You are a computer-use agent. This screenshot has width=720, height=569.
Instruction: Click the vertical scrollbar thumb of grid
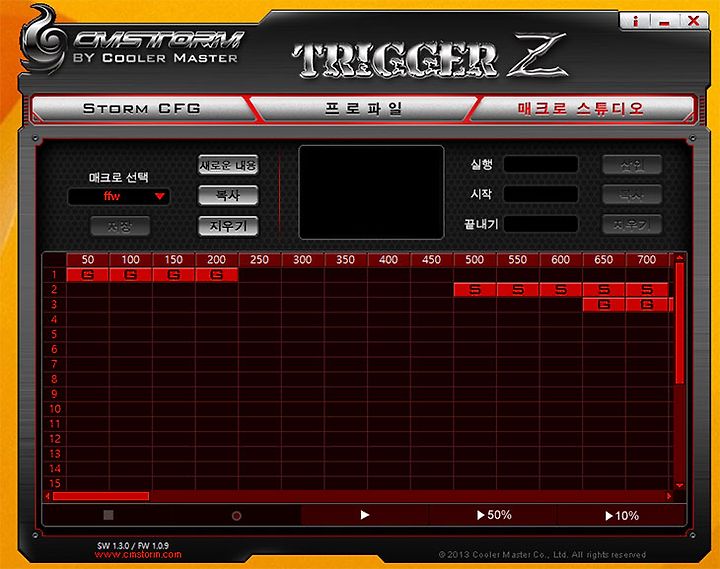coord(680,323)
